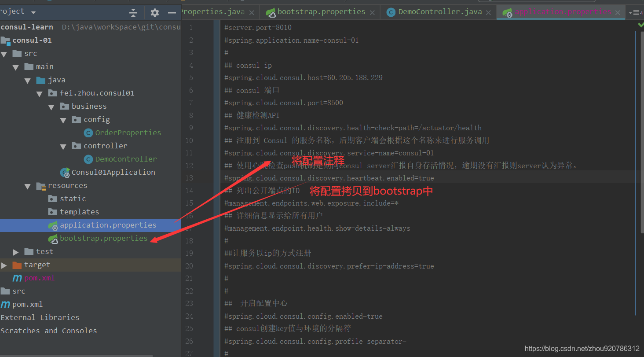The height and width of the screenshot is (357, 644).
Task: Click the bootstrap.properties tab leaf icon
Action: (271, 12)
